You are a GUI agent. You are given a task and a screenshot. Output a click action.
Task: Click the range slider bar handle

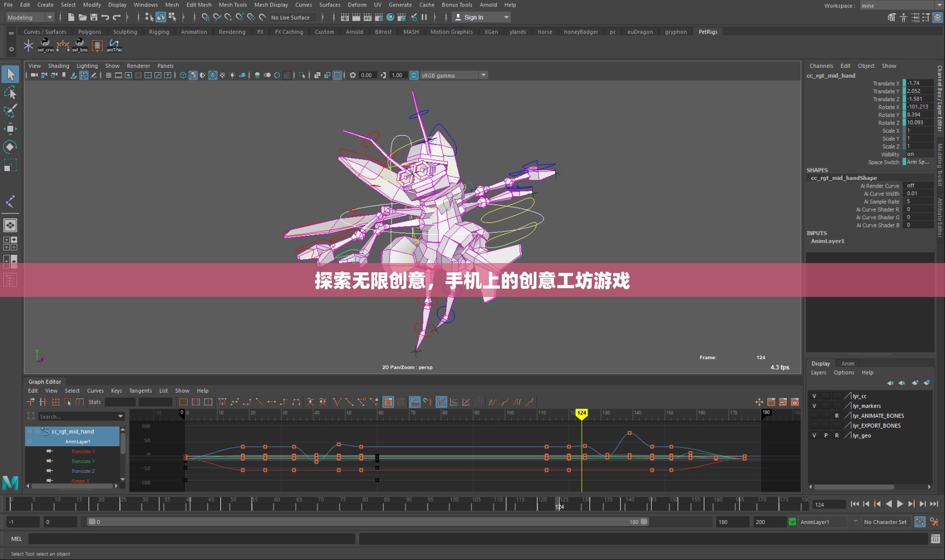click(x=368, y=522)
